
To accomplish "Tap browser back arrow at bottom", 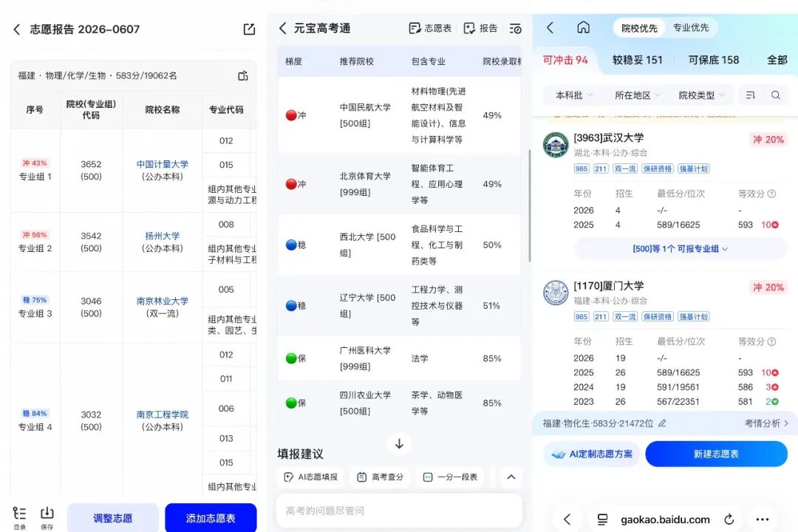I will click(x=567, y=519).
